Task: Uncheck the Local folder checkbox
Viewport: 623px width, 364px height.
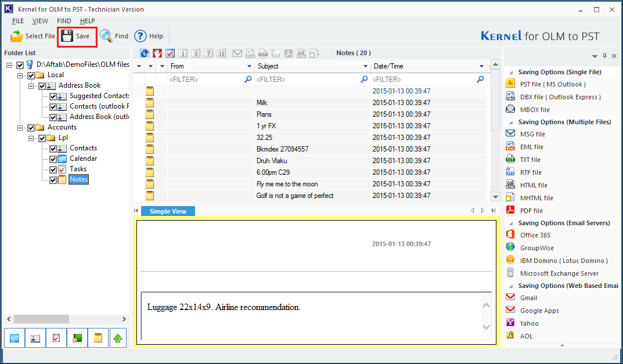Action: click(31, 75)
